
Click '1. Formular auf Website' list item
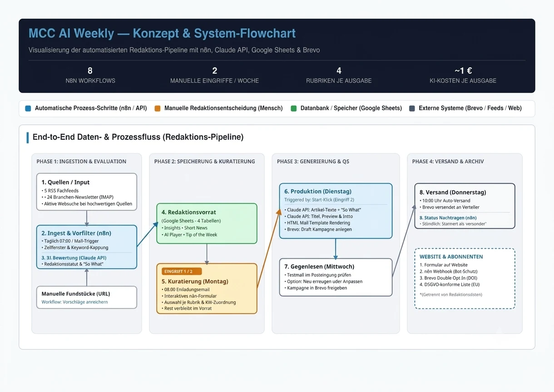[444, 265]
